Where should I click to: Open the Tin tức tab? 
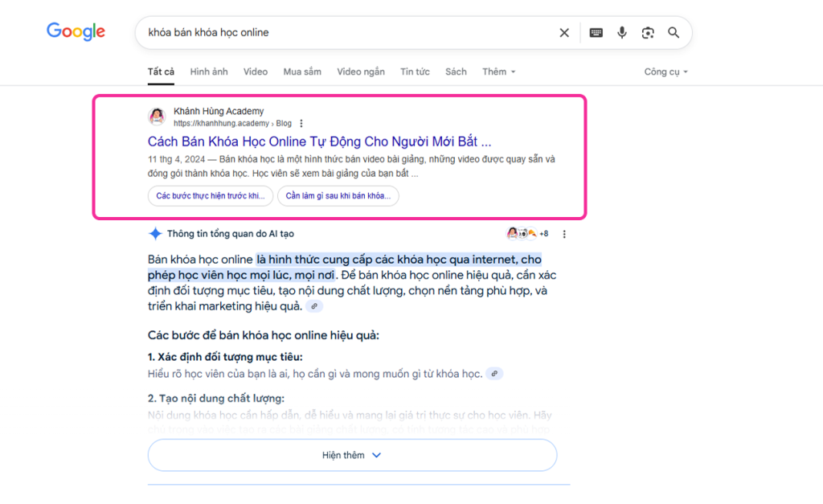(416, 72)
